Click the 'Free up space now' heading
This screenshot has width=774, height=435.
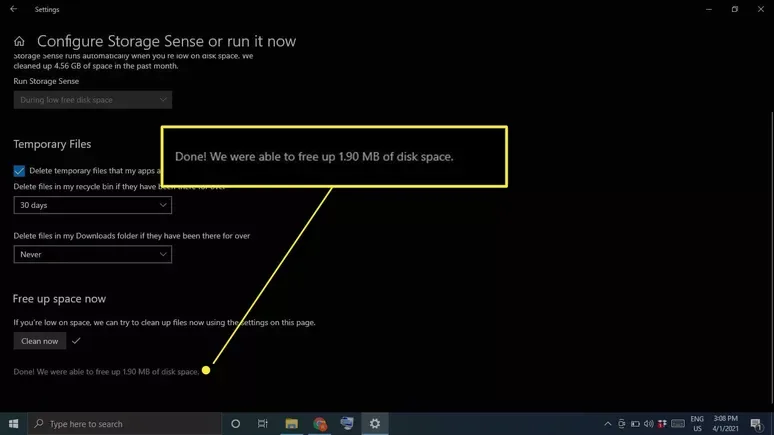[x=59, y=299]
